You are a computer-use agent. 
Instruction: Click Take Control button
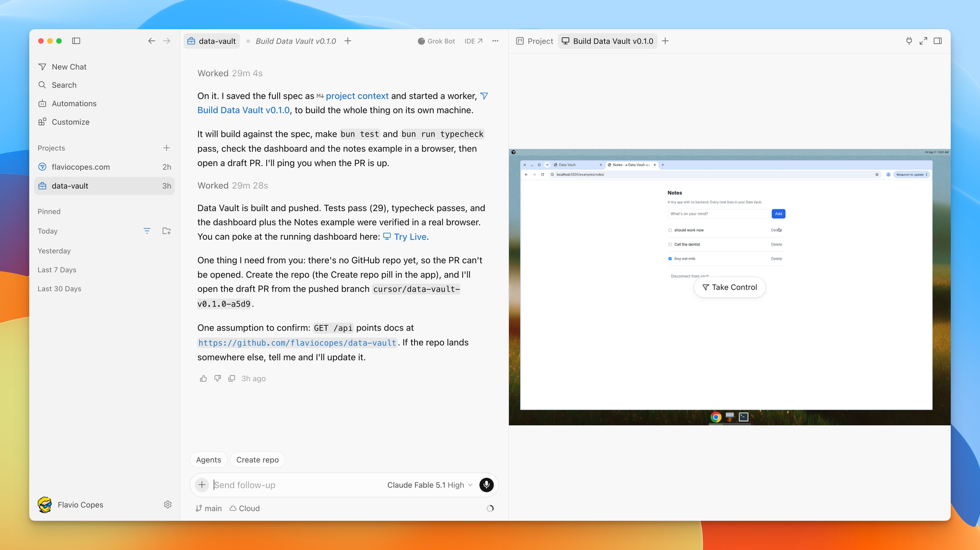[x=730, y=287]
